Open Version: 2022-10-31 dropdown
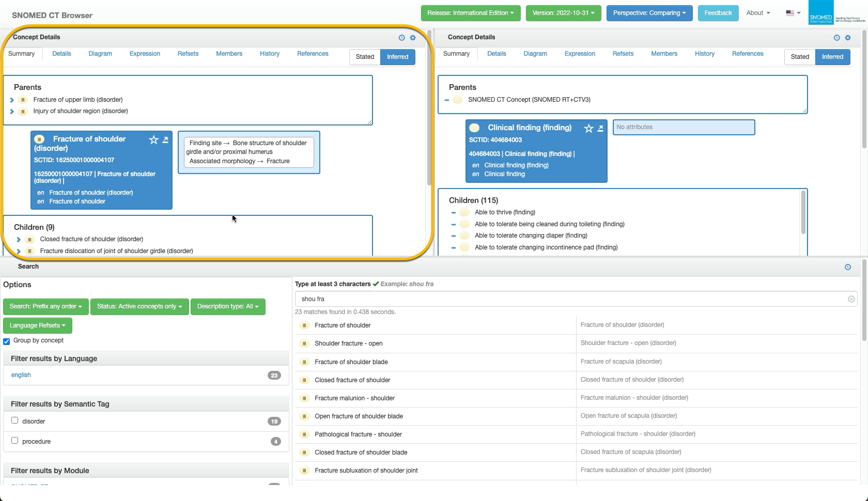The height and width of the screenshot is (501, 868). (x=563, y=13)
